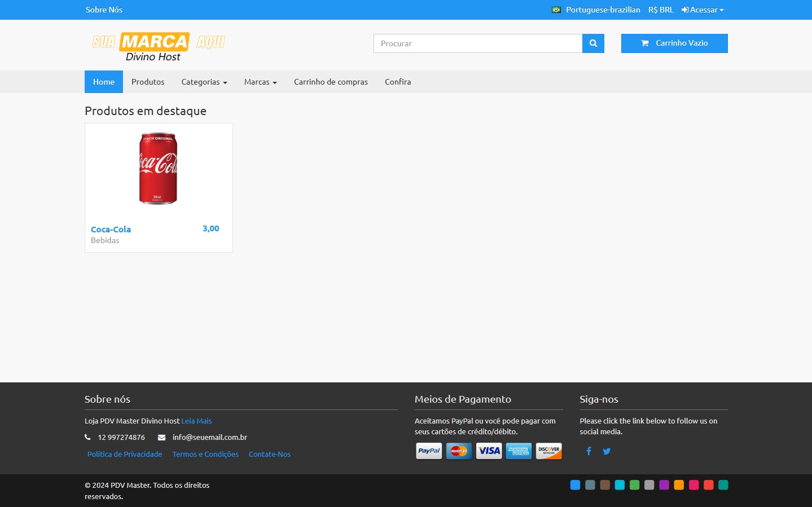
Task: Open the Sobre Nós top bar link
Action: point(104,10)
